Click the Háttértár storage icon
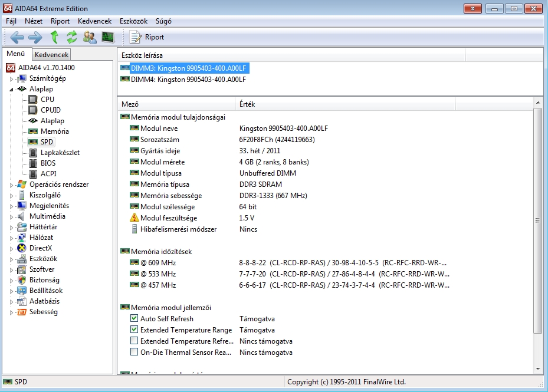The height and width of the screenshot is (392, 548). (22, 227)
